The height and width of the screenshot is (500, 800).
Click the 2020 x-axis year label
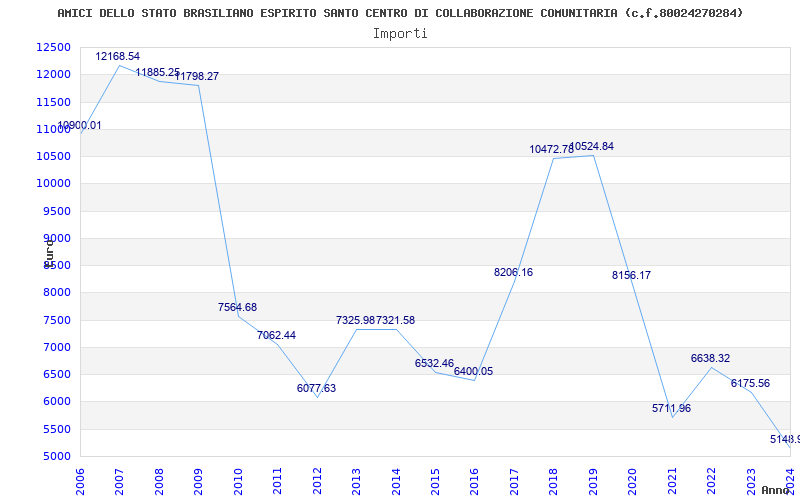pos(632,482)
